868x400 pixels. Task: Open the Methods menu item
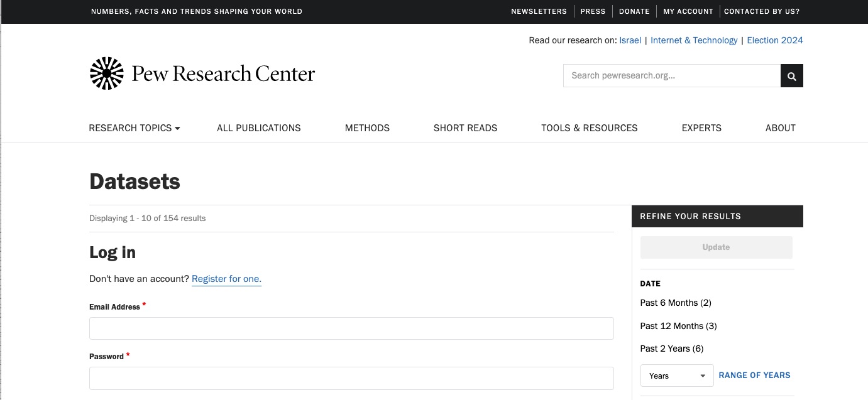pyautogui.click(x=367, y=128)
